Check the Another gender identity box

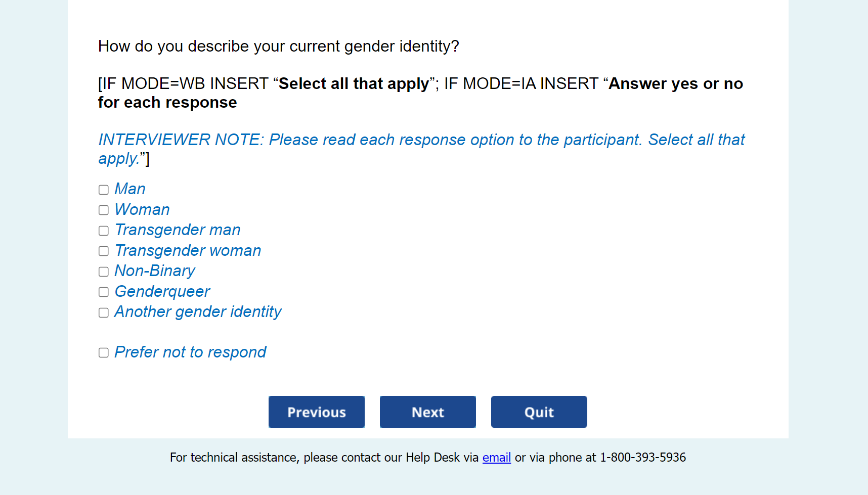pos(104,313)
